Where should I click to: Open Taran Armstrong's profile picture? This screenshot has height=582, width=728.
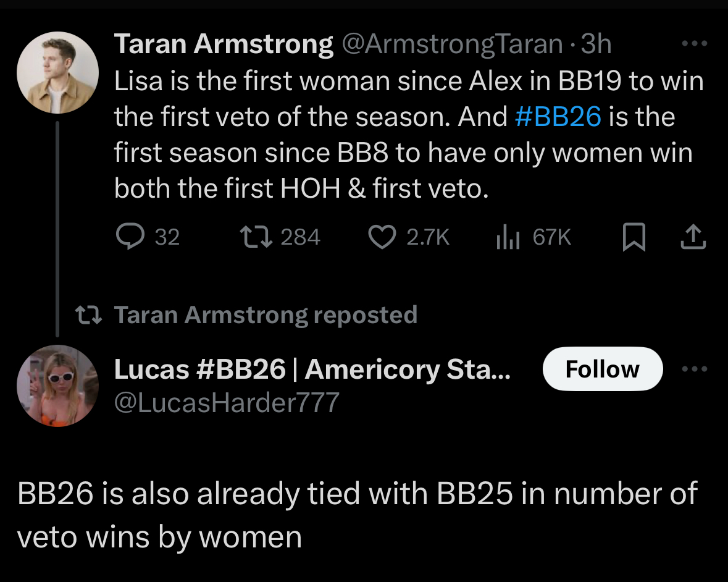[57, 72]
